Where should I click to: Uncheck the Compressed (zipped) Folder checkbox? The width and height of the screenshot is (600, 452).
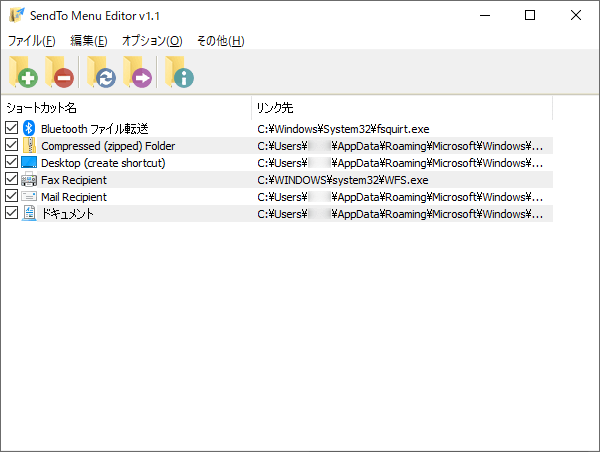coord(11,145)
